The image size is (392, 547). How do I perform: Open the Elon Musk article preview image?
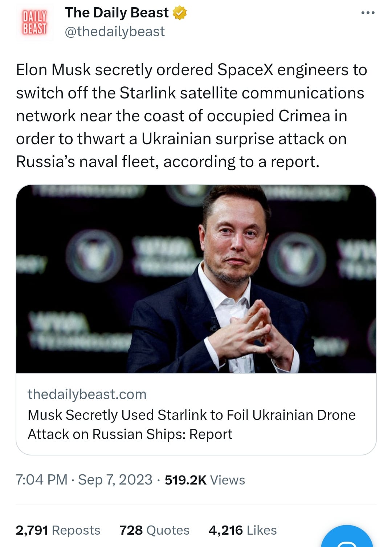click(196, 279)
